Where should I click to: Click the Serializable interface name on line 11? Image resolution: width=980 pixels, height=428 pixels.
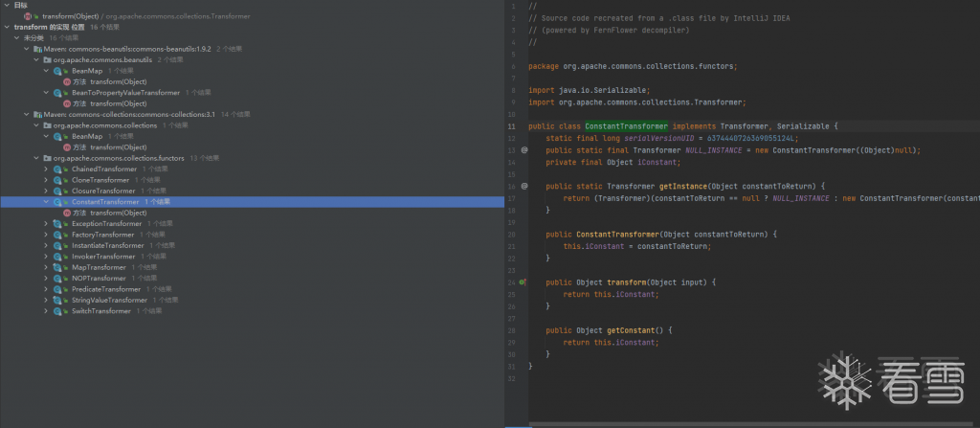[803, 125]
